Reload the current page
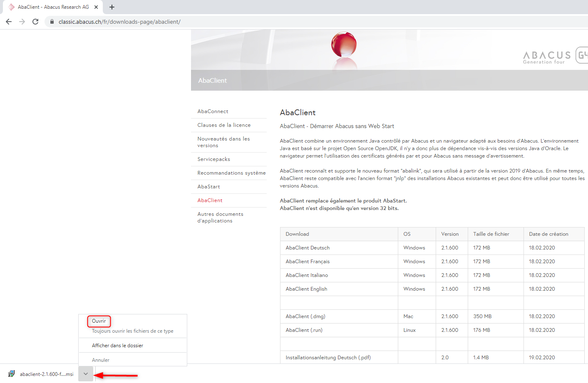Screen dimensions: 588x383 tap(35, 22)
